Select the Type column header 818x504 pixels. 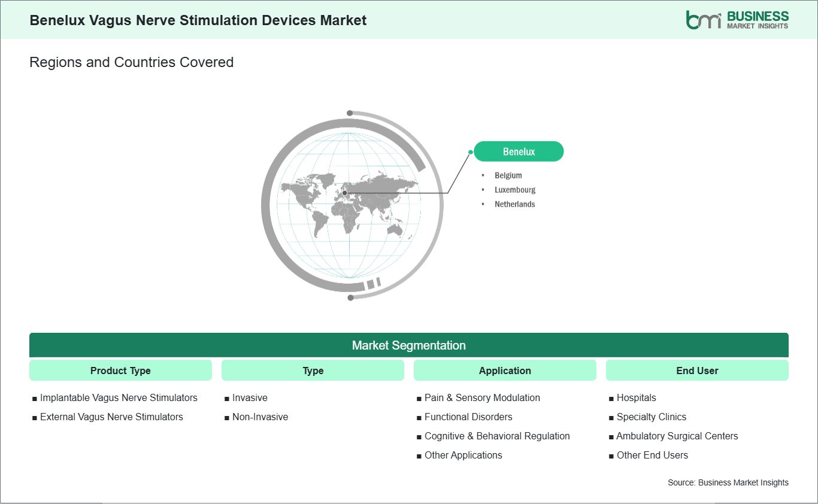313,371
